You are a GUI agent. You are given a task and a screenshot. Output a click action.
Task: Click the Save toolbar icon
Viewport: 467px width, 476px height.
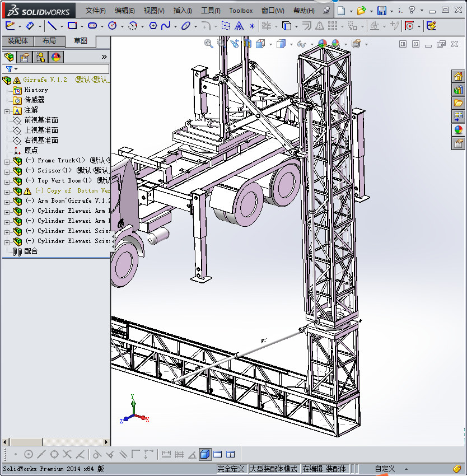(x=382, y=11)
